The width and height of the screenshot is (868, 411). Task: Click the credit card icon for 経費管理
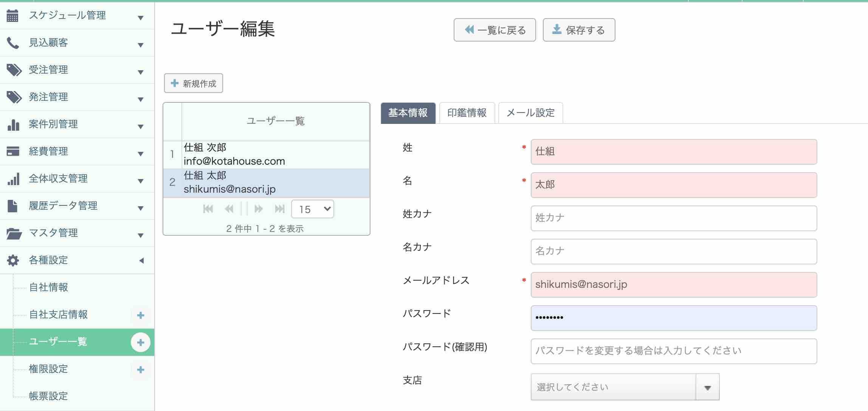[x=13, y=151]
